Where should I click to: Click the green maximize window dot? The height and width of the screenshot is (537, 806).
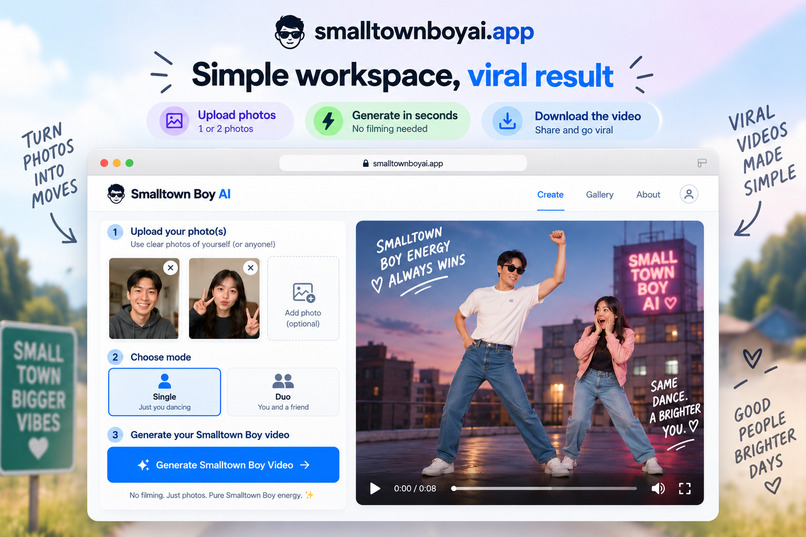(130, 163)
